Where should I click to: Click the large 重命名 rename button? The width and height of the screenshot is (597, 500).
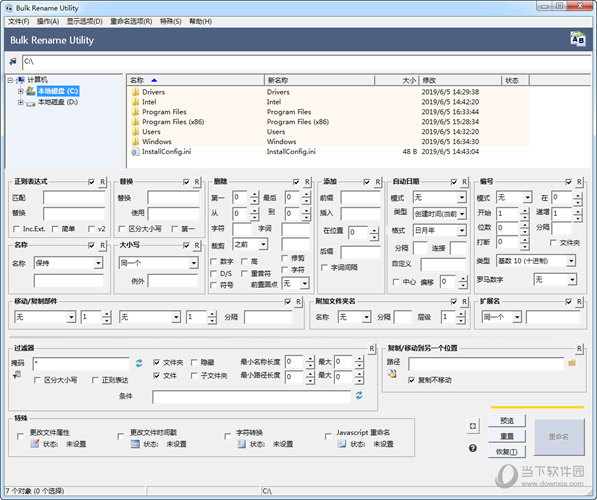[559, 437]
